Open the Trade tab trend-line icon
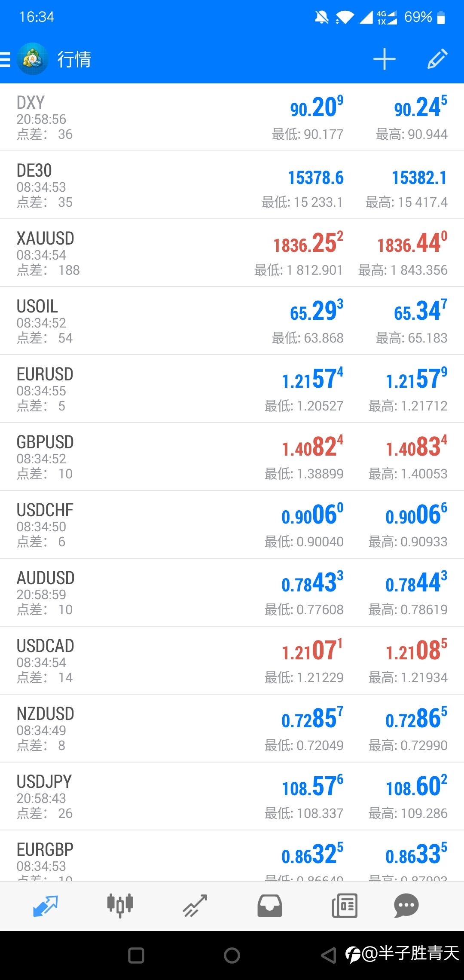Viewport: 464px width, 980px height. click(x=195, y=906)
